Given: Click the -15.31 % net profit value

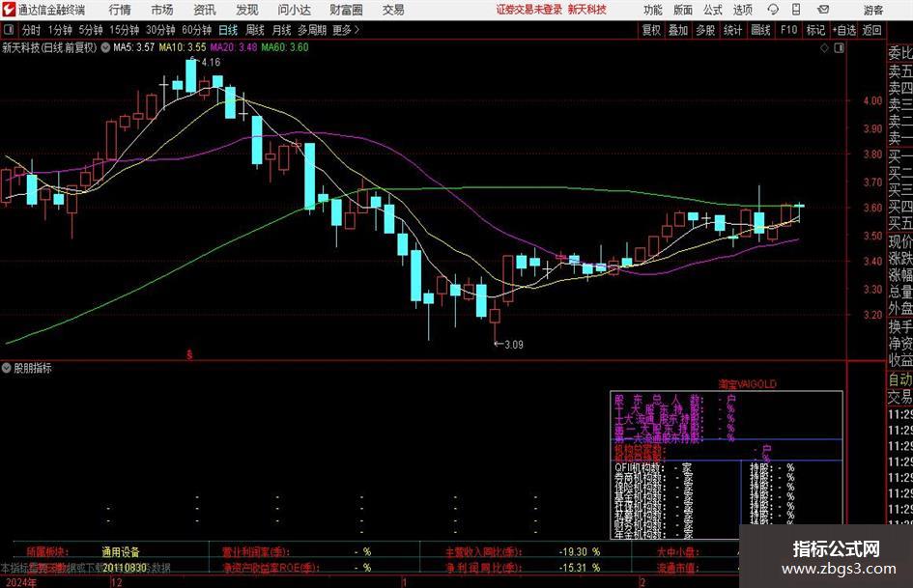Looking at the screenshot, I should 580,567.
